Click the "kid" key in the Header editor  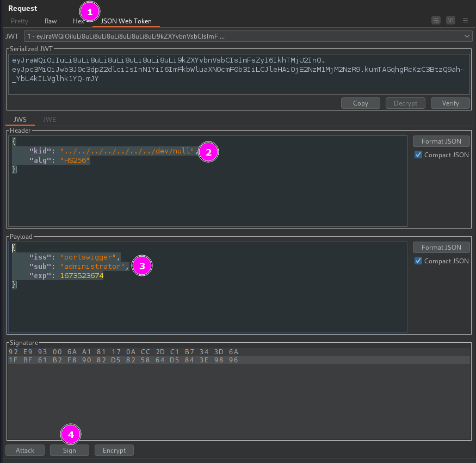click(40, 151)
